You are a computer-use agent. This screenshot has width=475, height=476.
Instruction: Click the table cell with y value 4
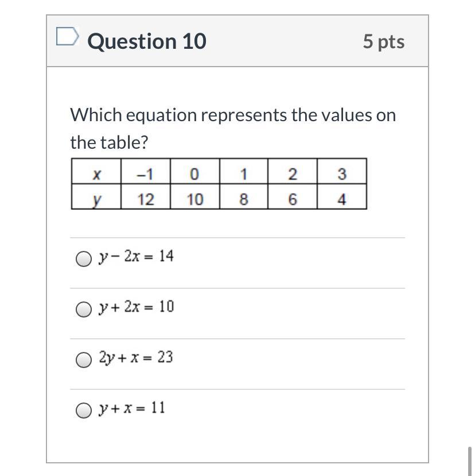pyautogui.click(x=341, y=198)
